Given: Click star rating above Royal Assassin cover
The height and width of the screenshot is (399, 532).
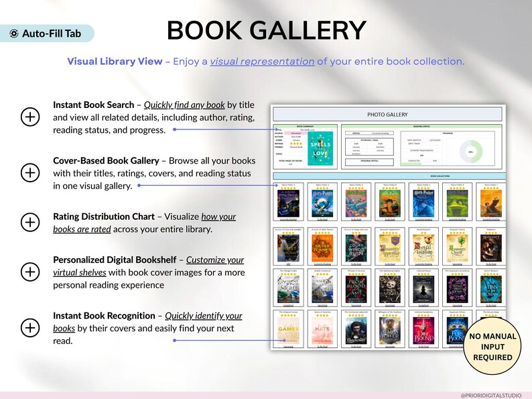Looking at the screenshot, I should coord(423,233).
